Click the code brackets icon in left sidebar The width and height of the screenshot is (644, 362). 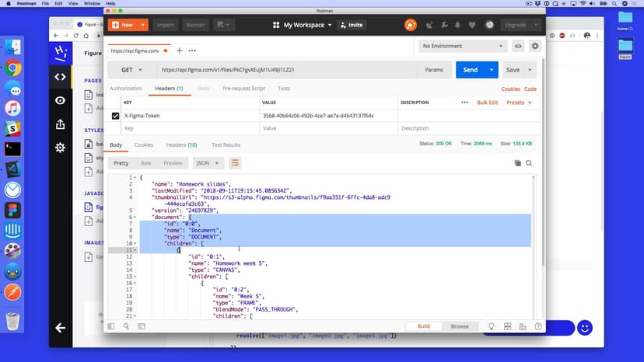tap(61, 77)
